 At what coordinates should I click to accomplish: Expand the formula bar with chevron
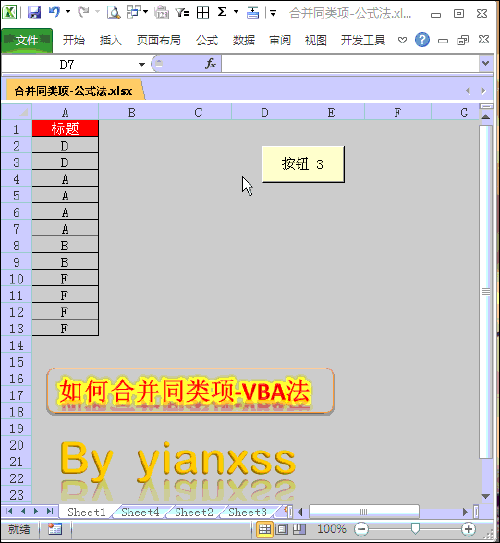[x=485, y=63]
